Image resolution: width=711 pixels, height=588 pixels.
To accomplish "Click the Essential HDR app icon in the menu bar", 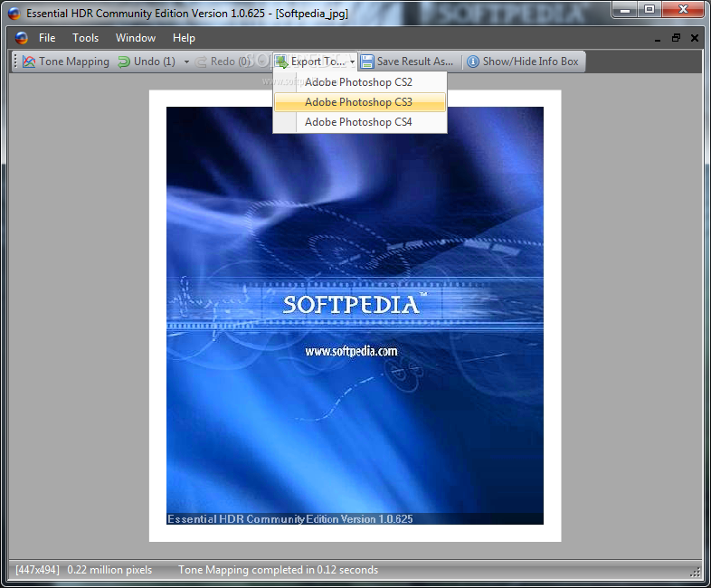I will 22,38.
